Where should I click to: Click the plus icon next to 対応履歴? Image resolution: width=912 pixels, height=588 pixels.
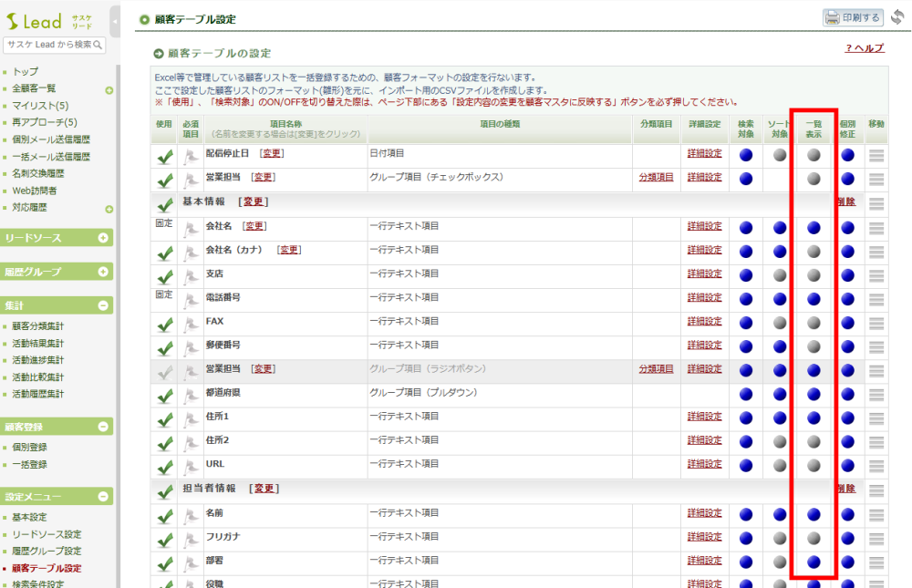click(109, 209)
